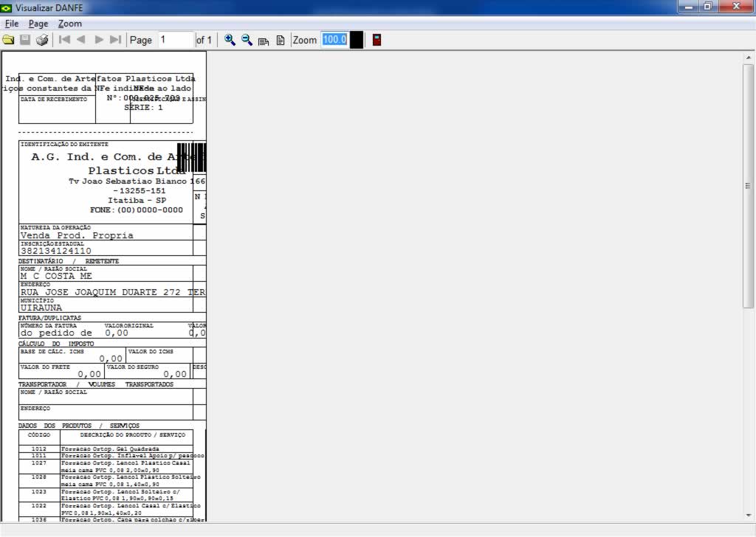Click the street 'Tv Joao Sebastiao Bianco'
The width and height of the screenshot is (756, 537).
click(x=128, y=181)
